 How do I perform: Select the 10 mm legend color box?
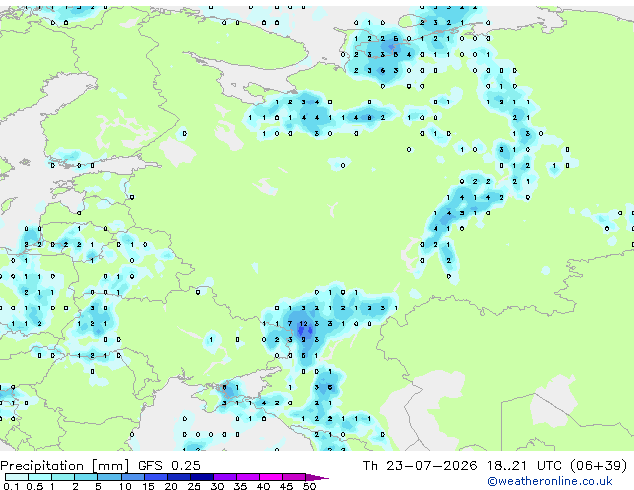pos(132,477)
